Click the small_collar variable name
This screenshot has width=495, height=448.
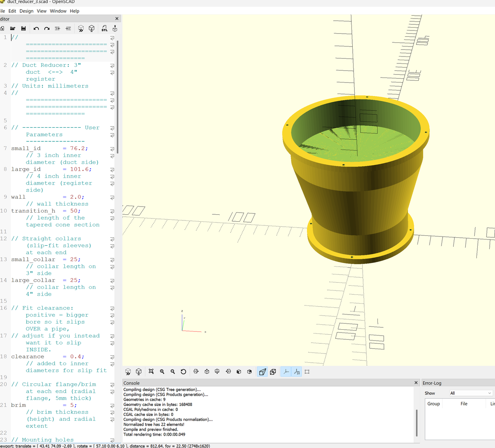point(33,260)
